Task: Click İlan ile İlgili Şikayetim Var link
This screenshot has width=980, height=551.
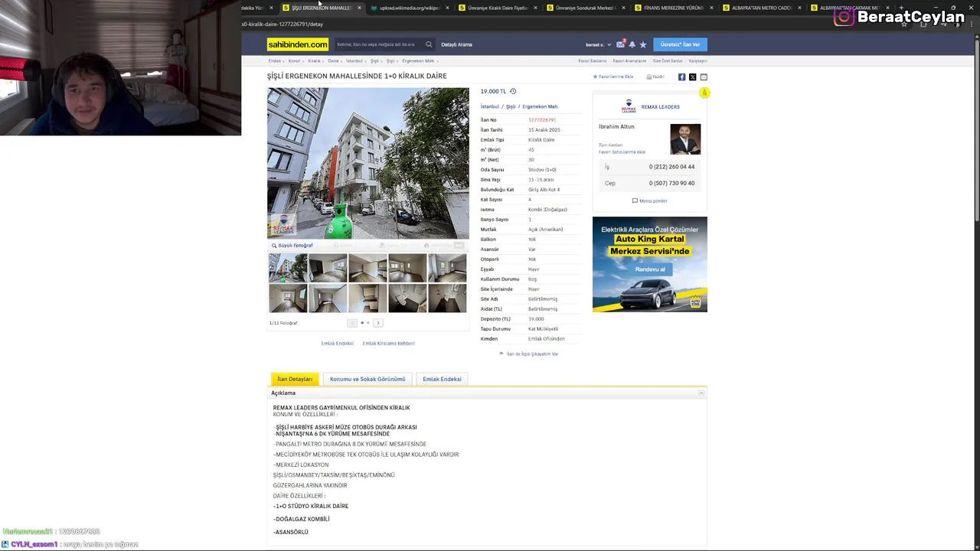Action: pyautogui.click(x=532, y=354)
